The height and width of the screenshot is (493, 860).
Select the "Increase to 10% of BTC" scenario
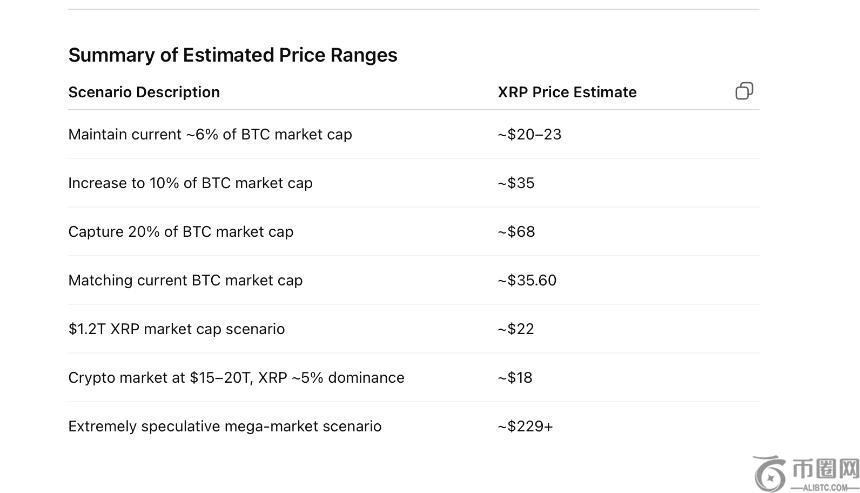click(x=190, y=183)
